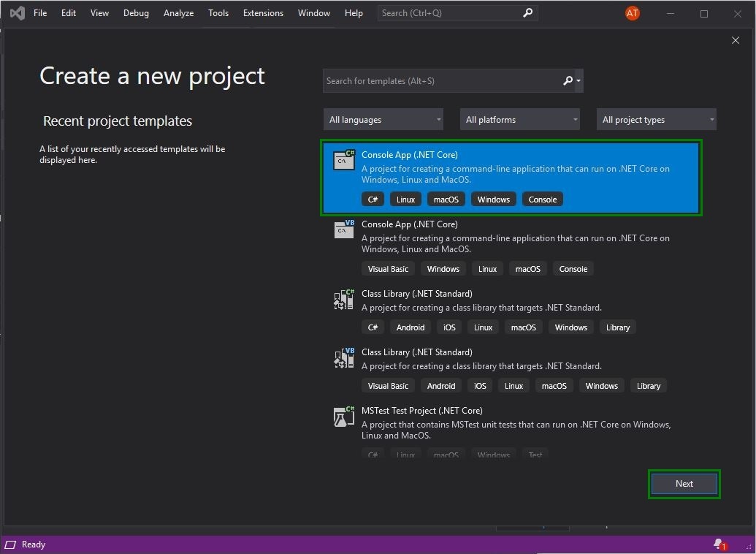Click the Android tag on C# Class Library

(411, 327)
